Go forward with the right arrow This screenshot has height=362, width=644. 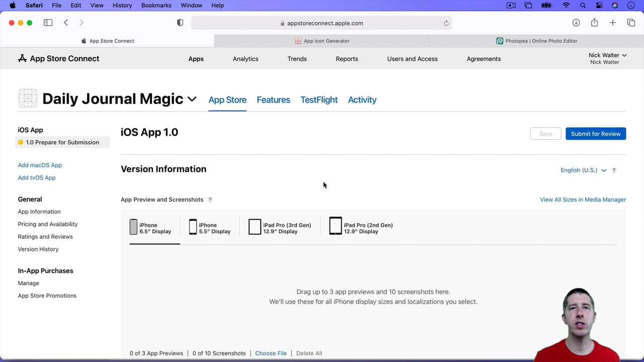click(82, 23)
